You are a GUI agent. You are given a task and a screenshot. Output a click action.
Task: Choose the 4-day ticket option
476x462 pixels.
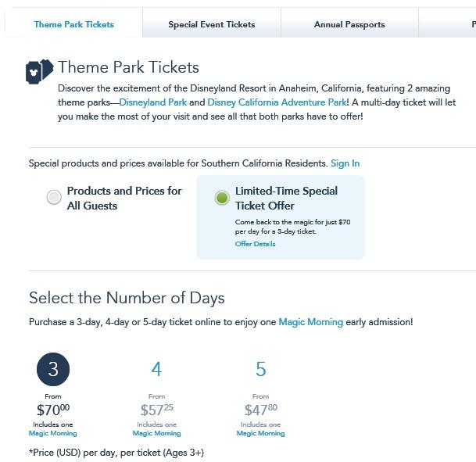pos(156,370)
